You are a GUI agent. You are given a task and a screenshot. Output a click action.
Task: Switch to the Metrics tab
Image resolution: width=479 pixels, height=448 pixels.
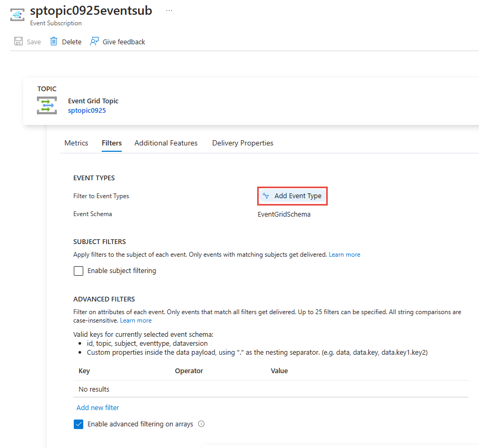pyautogui.click(x=76, y=143)
